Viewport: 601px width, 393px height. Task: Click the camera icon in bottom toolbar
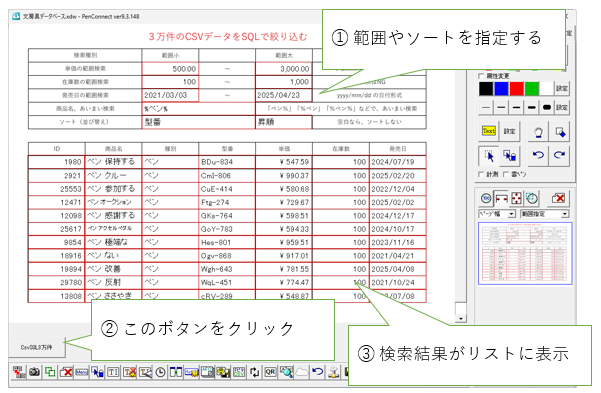[x=34, y=372]
